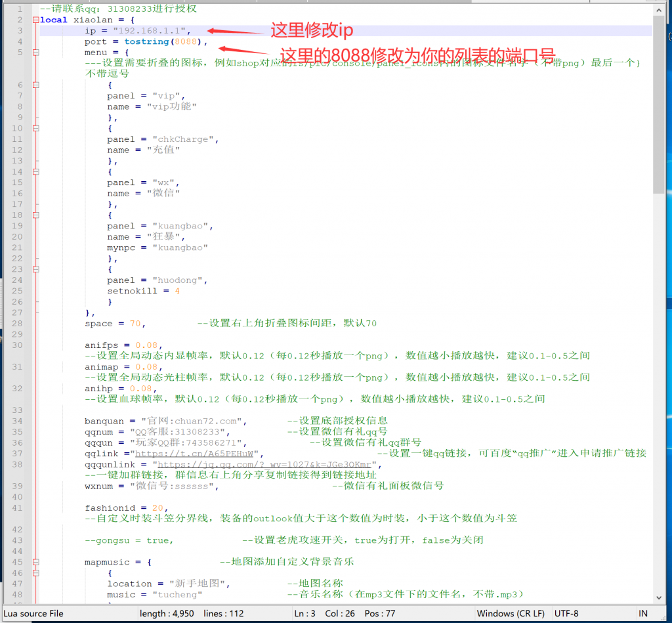Screen dimensions: 672x623
Task: Click 'length : 4,950' in status bar
Action: coord(167,614)
